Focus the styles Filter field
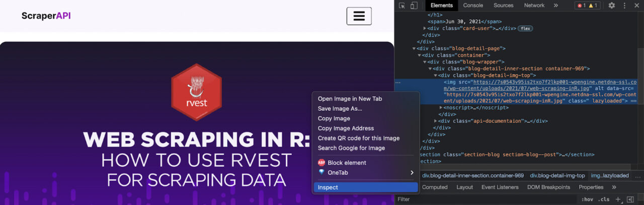Viewport: 644px width, 205px height. point(486,199)
